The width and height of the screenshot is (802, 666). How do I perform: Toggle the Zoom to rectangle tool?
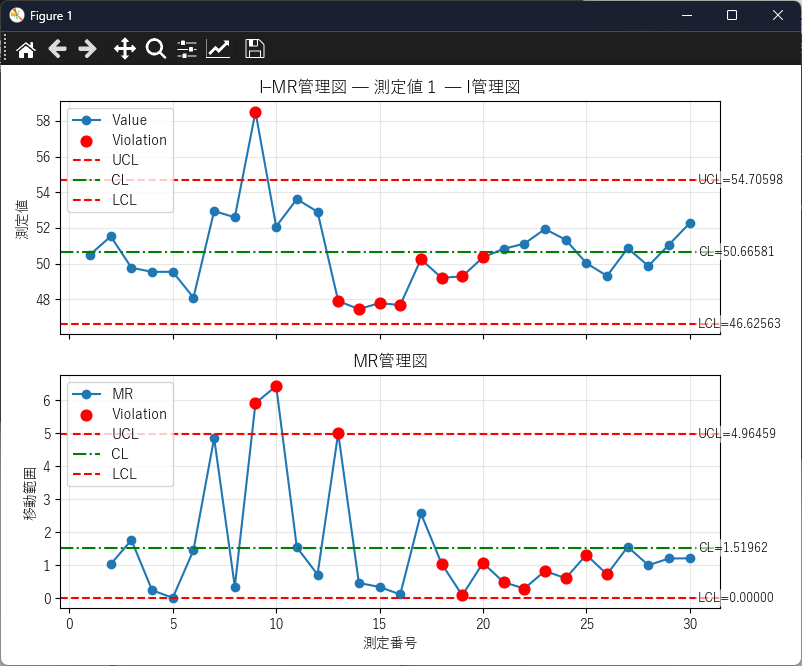tap(156, 49)
